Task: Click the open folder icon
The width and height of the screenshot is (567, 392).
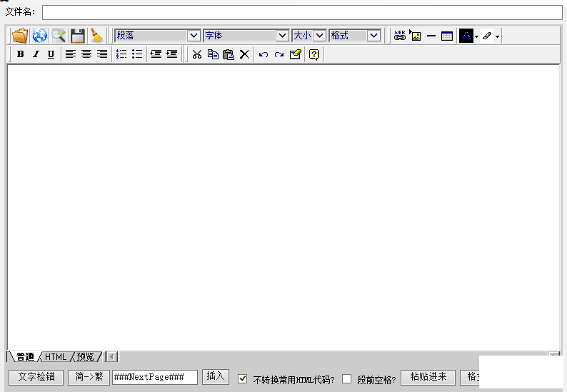Action: tap(20, 36)
